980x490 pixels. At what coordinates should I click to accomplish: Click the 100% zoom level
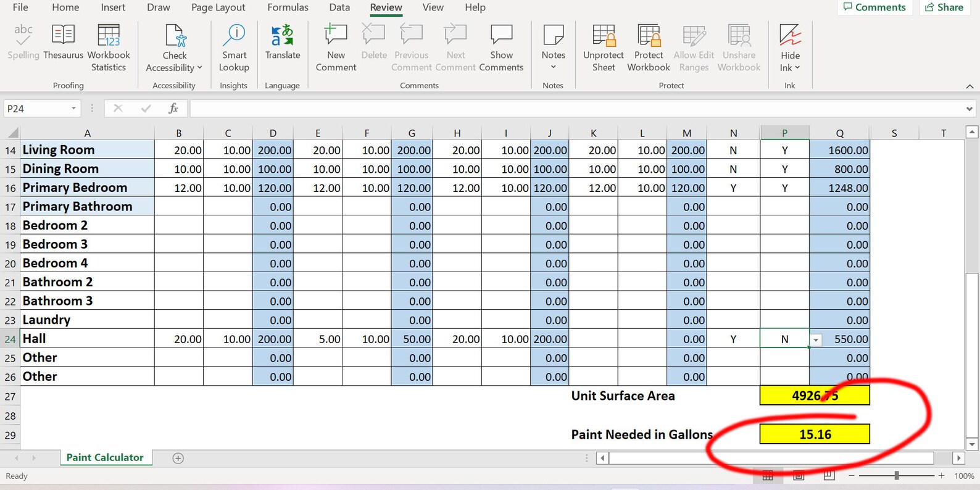click(964, 476)
